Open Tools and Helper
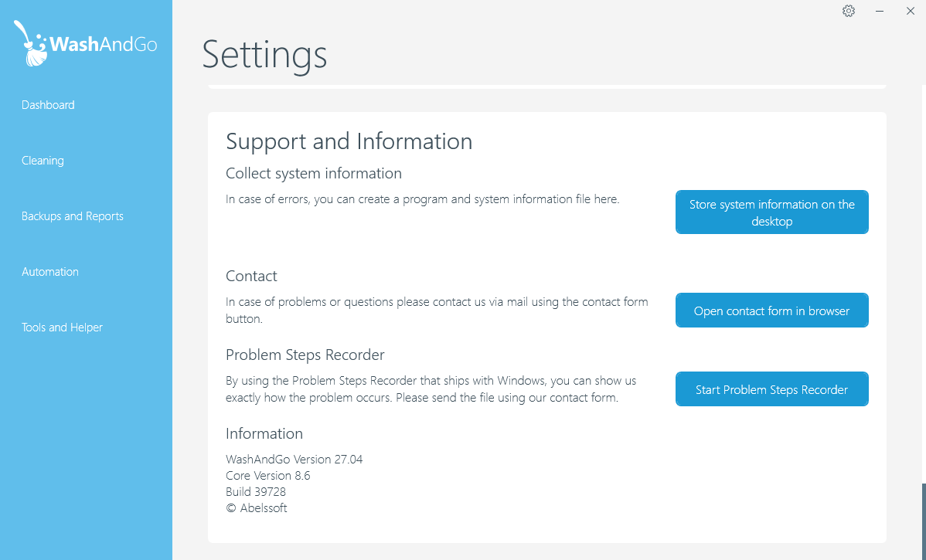This screenshot has width=926, height=560. point(62,327)
